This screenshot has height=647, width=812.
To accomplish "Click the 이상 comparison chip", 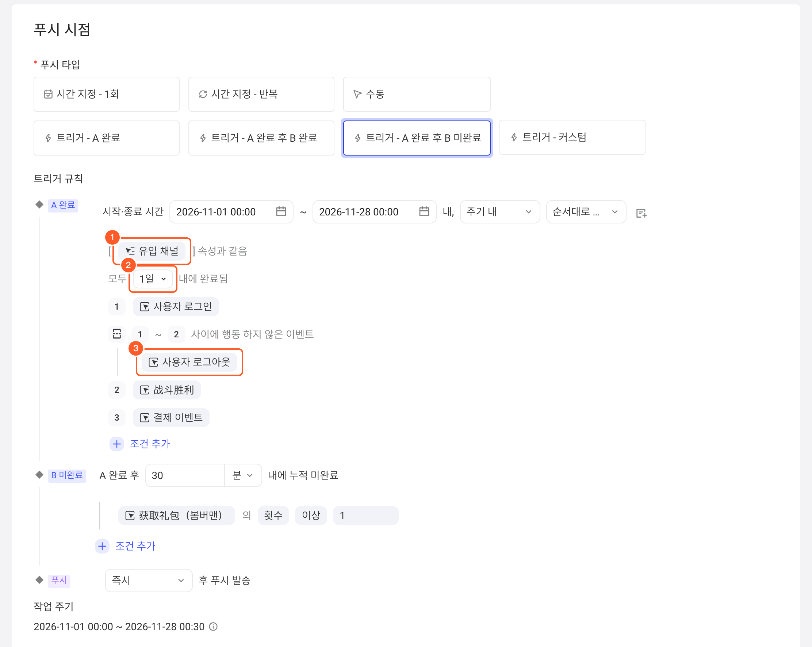I will click(x=311, y=516).
